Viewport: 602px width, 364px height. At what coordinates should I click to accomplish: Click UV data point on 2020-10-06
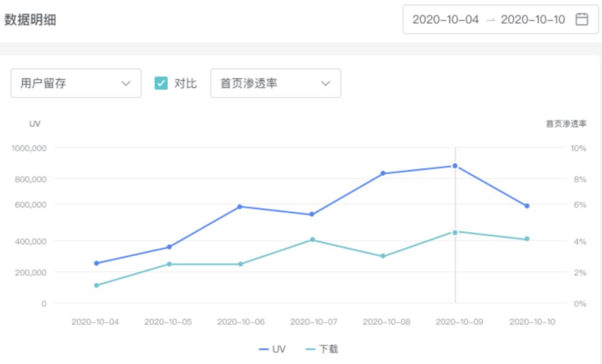[240, 207]
